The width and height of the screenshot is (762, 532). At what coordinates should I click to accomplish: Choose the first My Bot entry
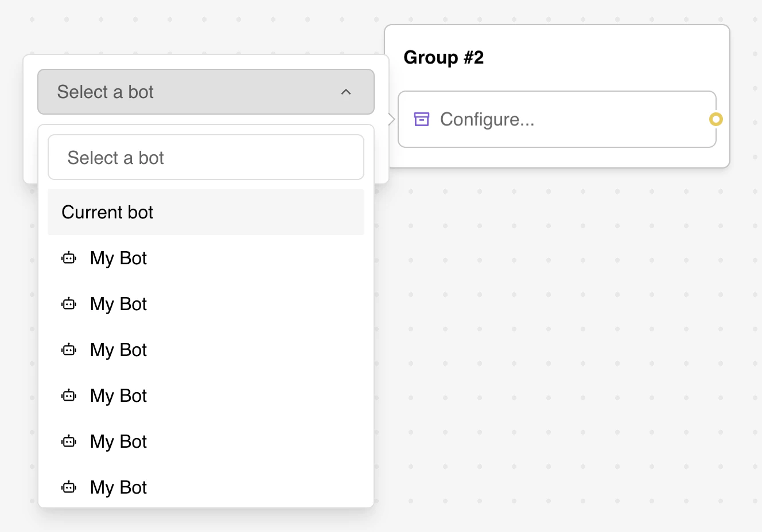pos(118,258)
